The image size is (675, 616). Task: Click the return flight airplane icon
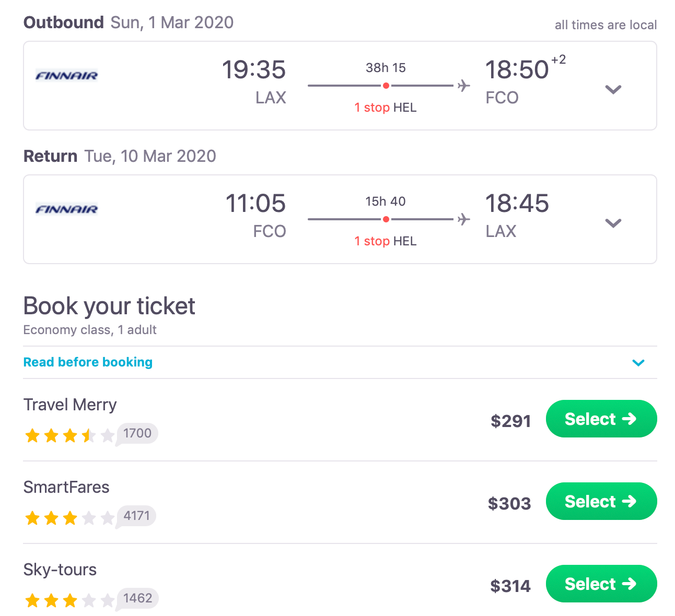point(463,219)
